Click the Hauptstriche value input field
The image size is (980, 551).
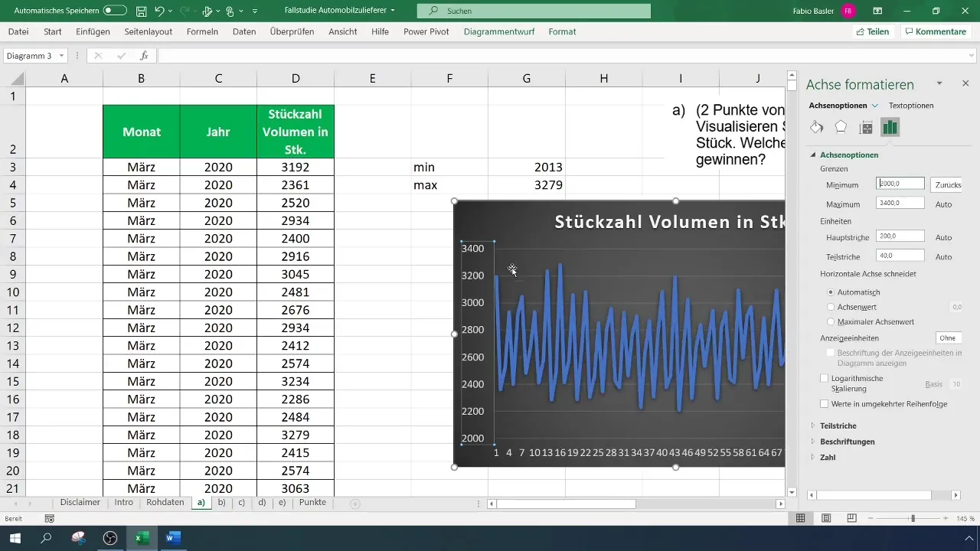[x=900, y=237]
